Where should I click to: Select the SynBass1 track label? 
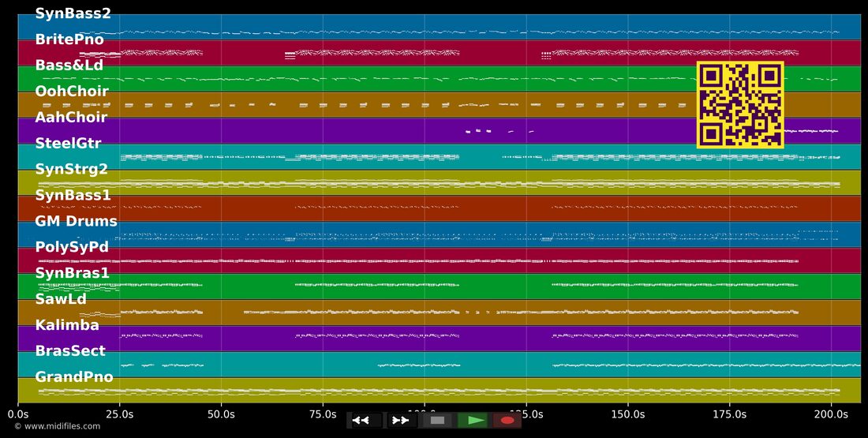coord(73,196)
